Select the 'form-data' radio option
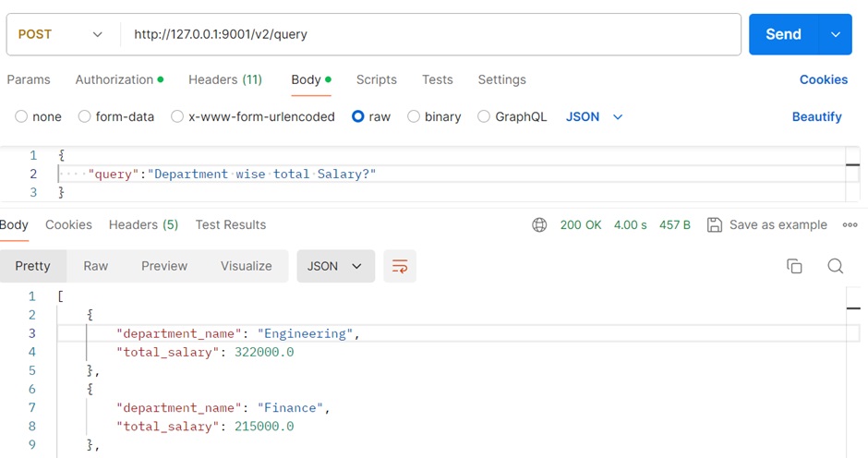The image size is (868, 458). coord(85,117)
